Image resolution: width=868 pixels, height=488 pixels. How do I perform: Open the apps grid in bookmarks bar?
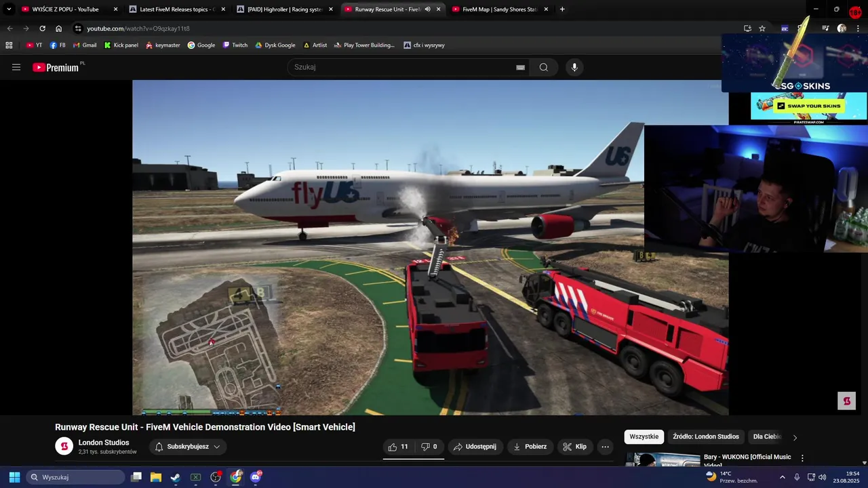click(9, 45)
